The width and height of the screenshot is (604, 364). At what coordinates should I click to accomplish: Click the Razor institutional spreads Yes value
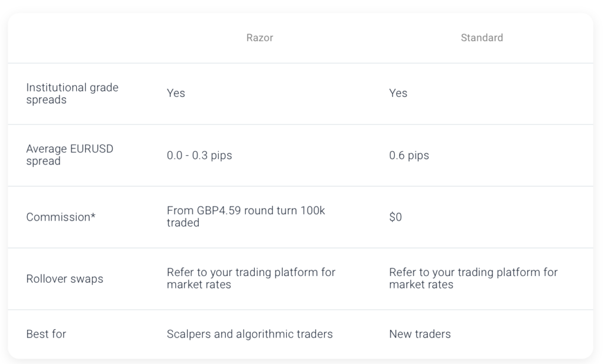pyautogui.click(x=176, y=93)
